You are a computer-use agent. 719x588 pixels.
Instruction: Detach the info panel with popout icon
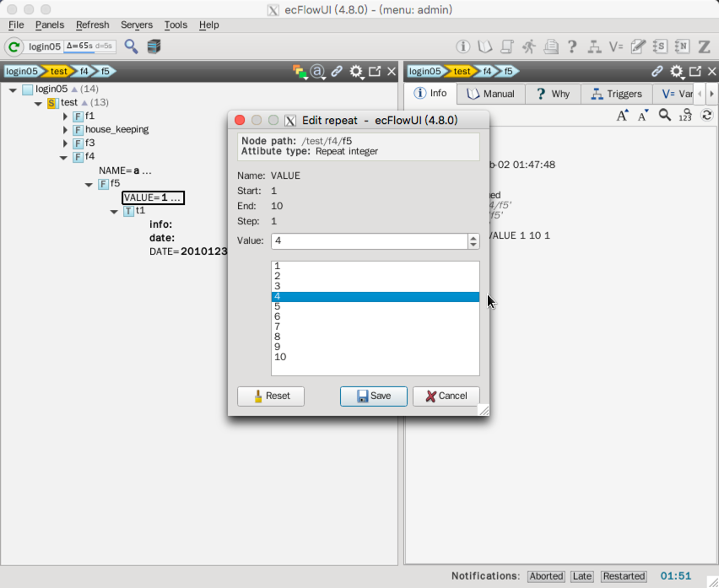tap(695, 71)
